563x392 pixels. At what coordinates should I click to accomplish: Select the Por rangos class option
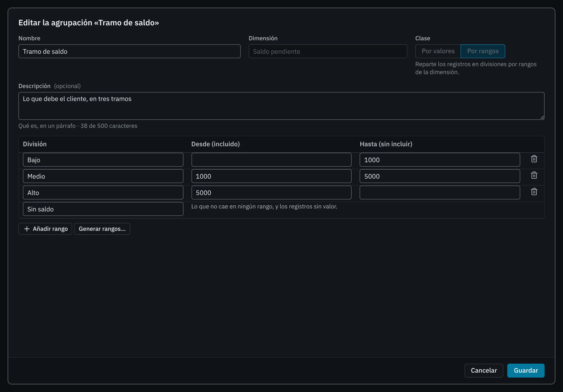483,51
